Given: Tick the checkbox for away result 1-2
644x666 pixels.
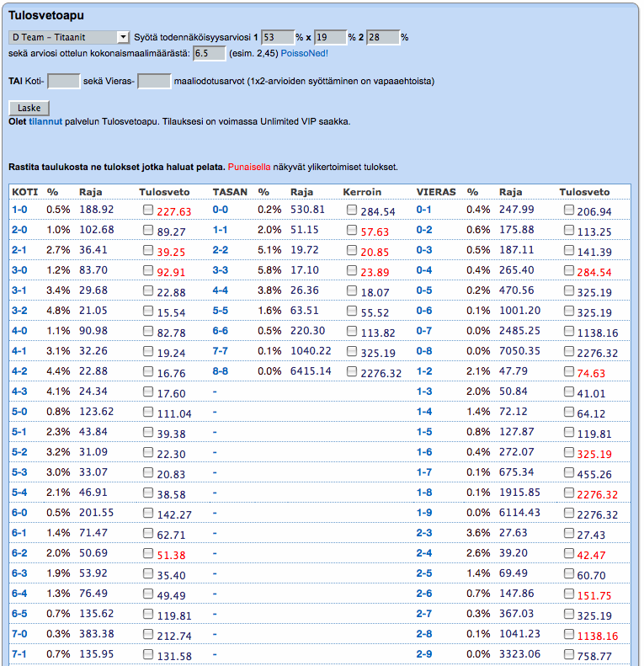Looking at the screenshot, I should click(x=569, y=371).
